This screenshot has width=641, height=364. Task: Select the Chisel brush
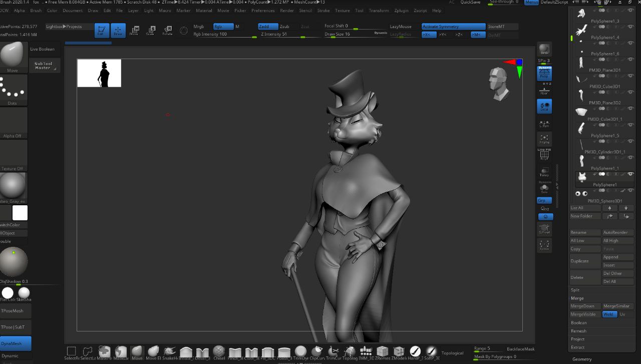click(x=219, y=352)
